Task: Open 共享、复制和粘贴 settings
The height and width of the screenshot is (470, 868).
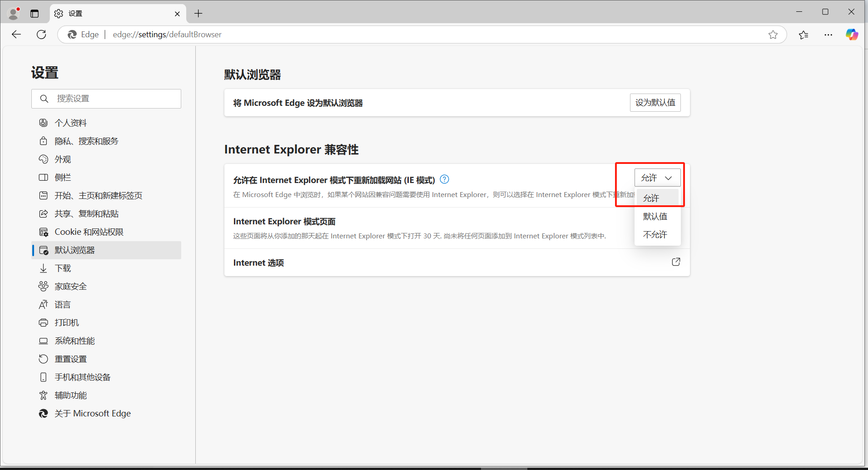Action: (x=106, y=214)
